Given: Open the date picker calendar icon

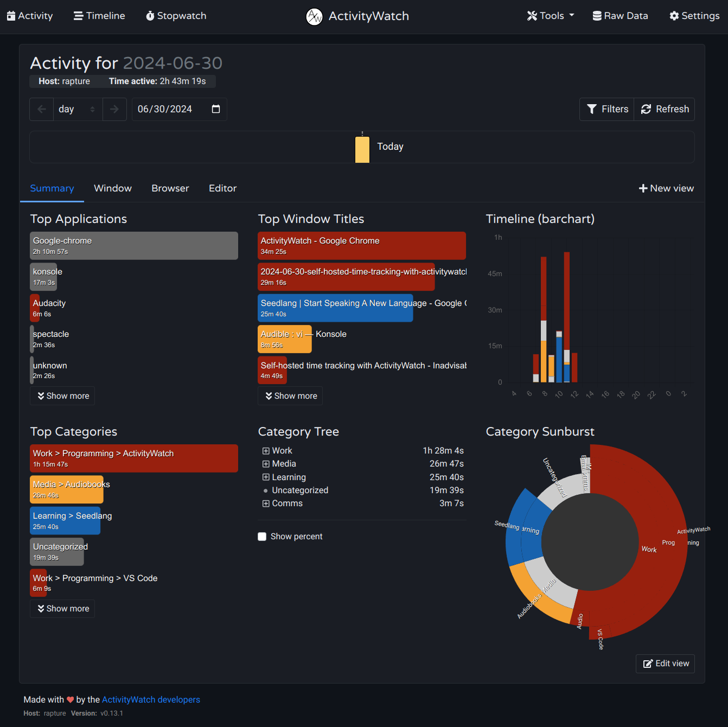Looking at the screenshot, I should point(216,109).
